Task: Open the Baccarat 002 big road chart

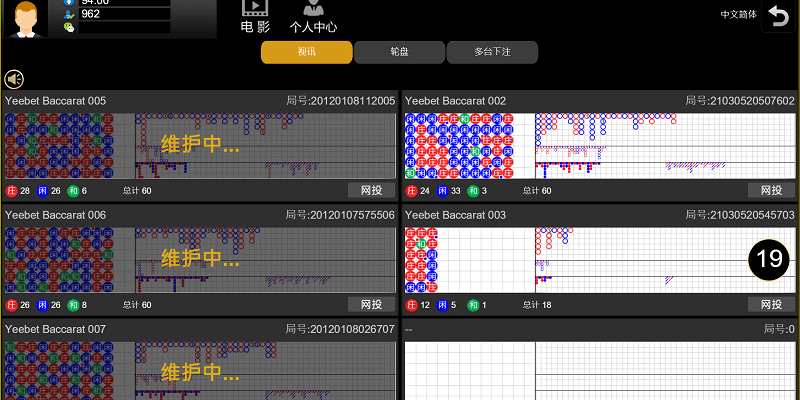Action: pos(665,130)
